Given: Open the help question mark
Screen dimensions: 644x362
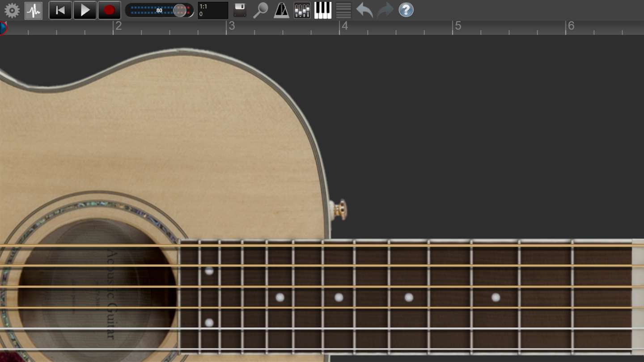Looking at the screenshot, I should (406, 10).
